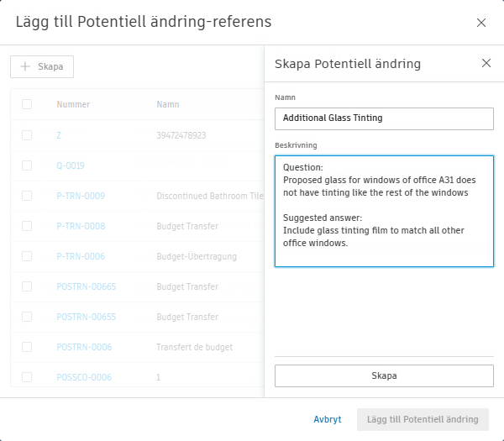This screenshot has width=504, height=441.
Task: Check the box for row Z
Action: click(27, 135)
